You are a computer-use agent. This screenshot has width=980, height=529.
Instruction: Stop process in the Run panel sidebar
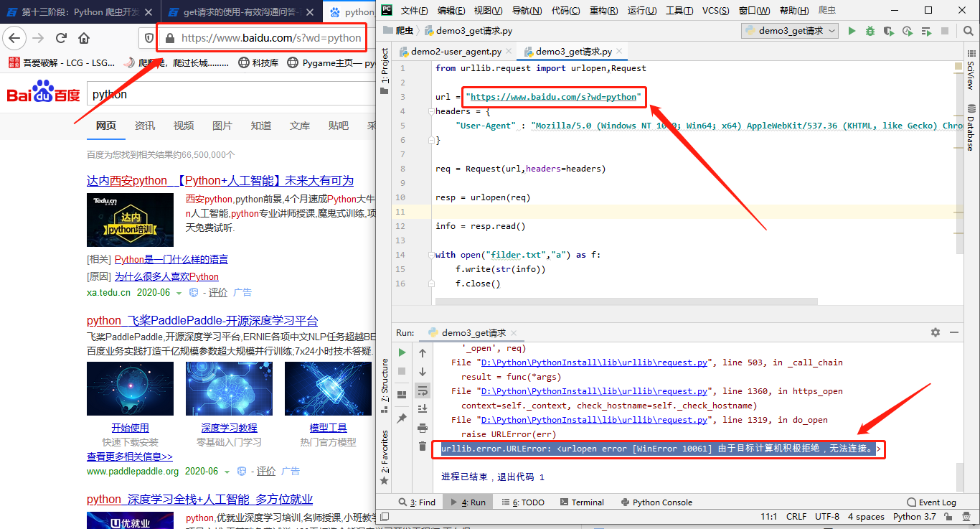click(402, 371)
